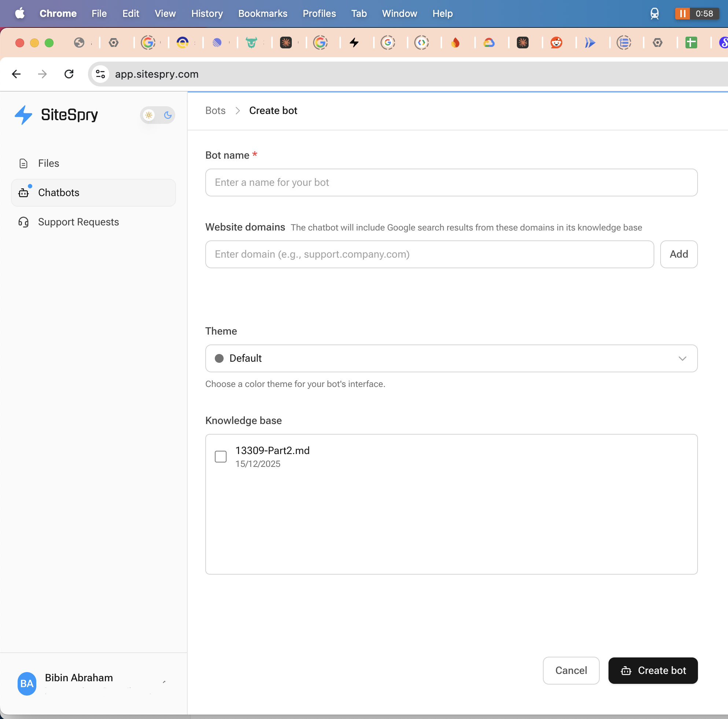Open site information dropdown in the address bar
The height and width of the screenshot is (719, 728).
click(100, 74)
